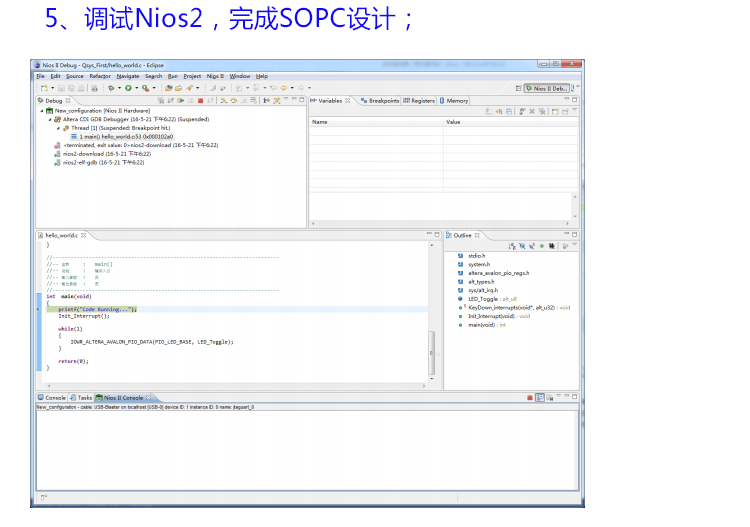
Task: Click the Sort icon in Outline toolbar
Action: [x=512, y=246]
